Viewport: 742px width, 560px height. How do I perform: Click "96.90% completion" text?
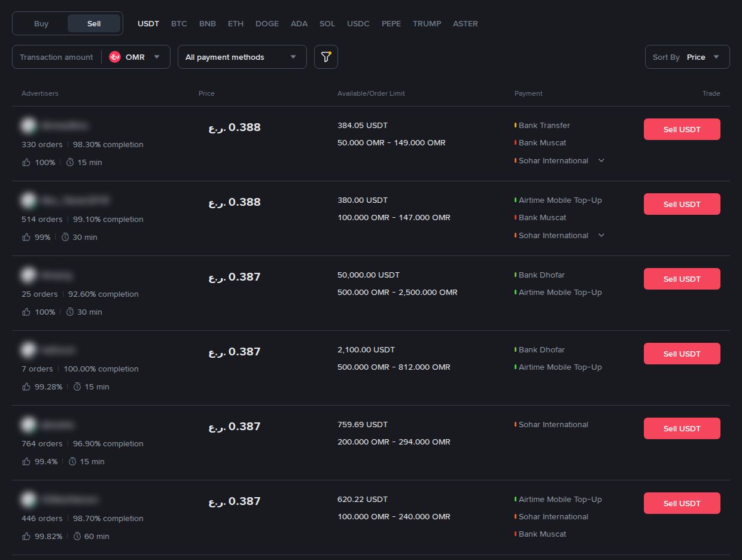click(108, 443)
